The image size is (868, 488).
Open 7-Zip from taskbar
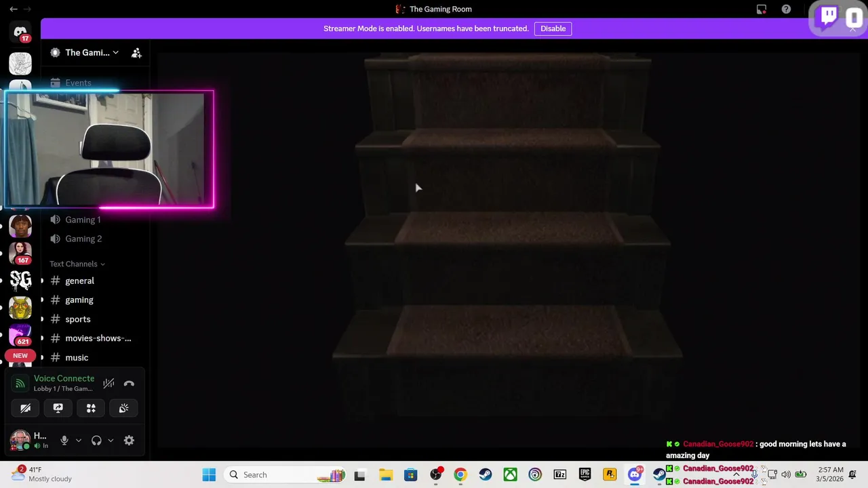(x=559, y=474)
